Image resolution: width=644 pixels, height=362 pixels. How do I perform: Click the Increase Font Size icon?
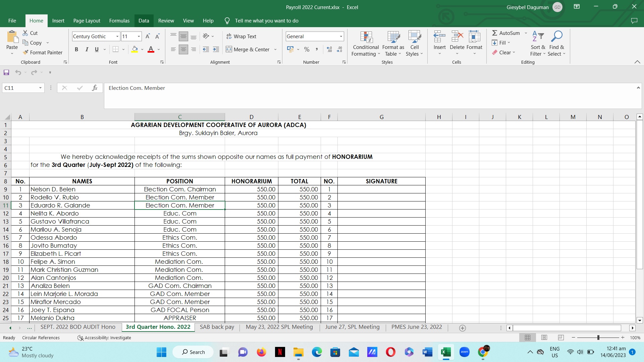148,36
